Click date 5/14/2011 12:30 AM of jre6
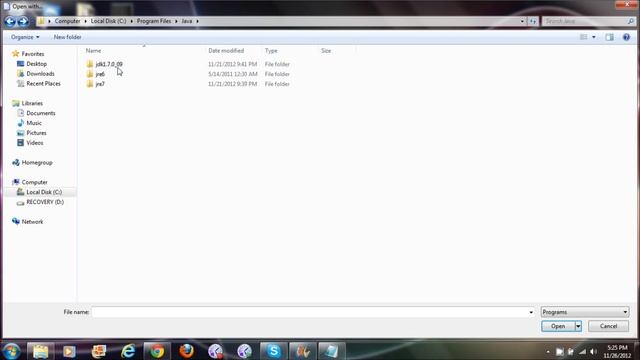This screenshot has height=360, width=640. click(233, 74)
